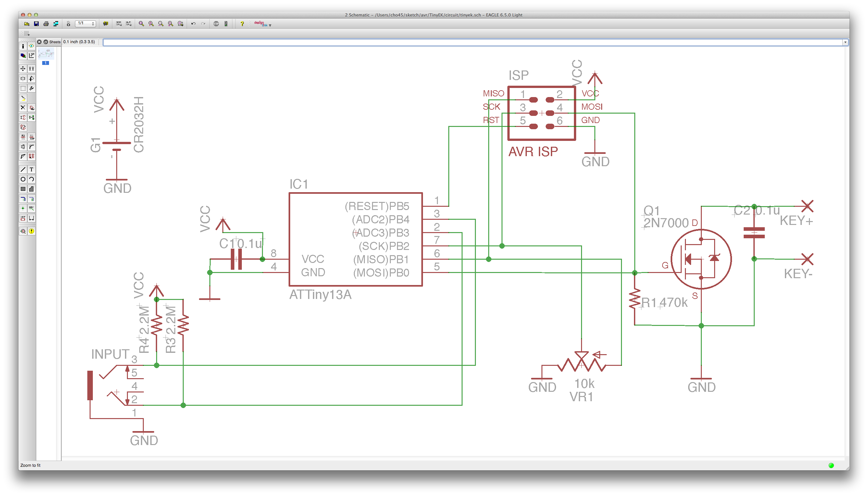This screenshot has width=868, height=496.
Task: Select the Delete tool
Action: [23, 108]
